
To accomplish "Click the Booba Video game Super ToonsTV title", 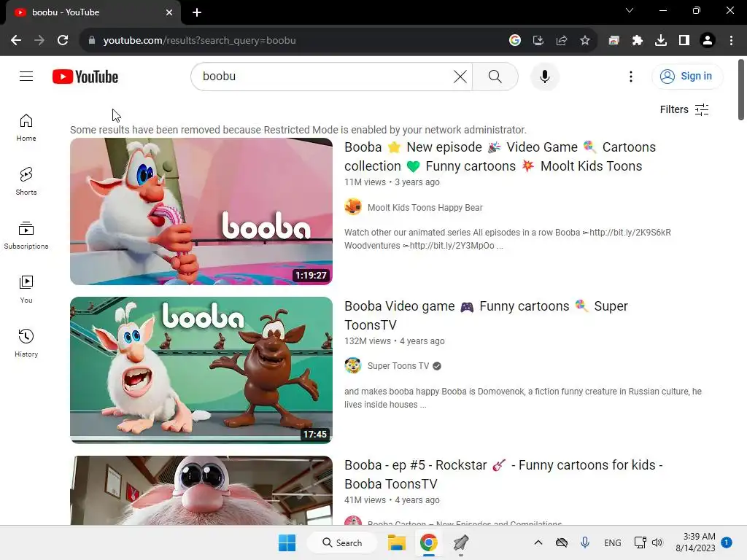I will click(486, 316).
